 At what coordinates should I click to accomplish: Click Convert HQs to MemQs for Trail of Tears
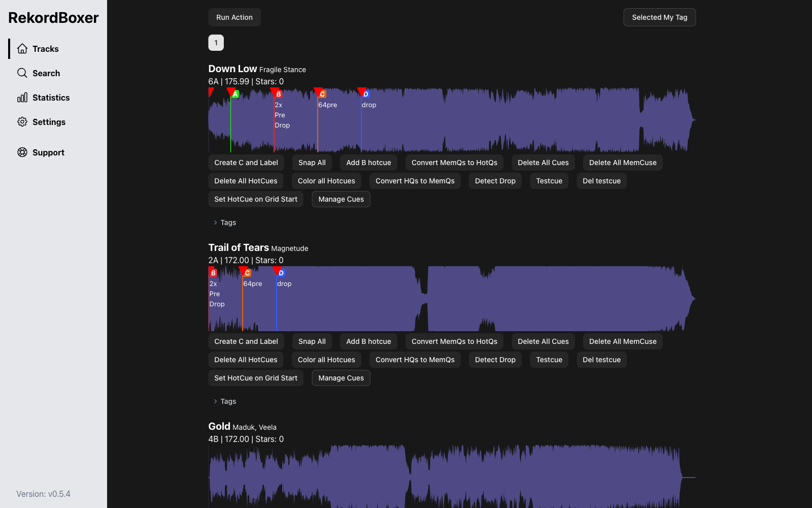[x=415, y=360]
